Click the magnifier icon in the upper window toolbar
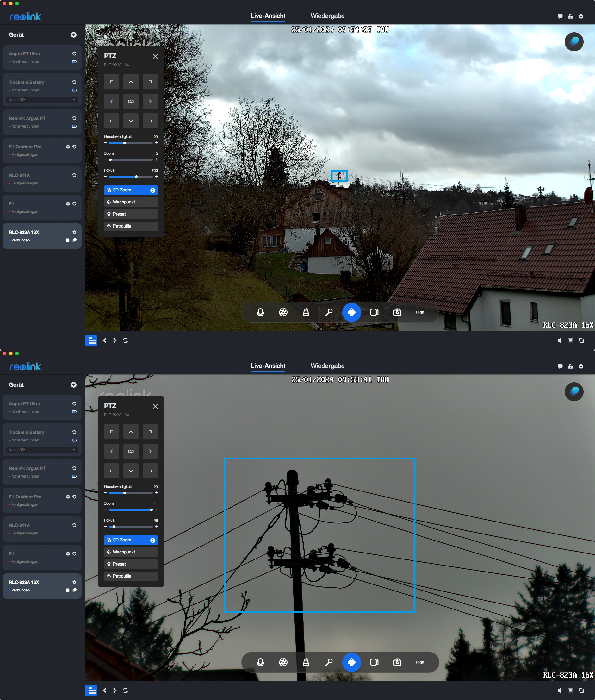This screenshot has height=700, width=595. 329,312
